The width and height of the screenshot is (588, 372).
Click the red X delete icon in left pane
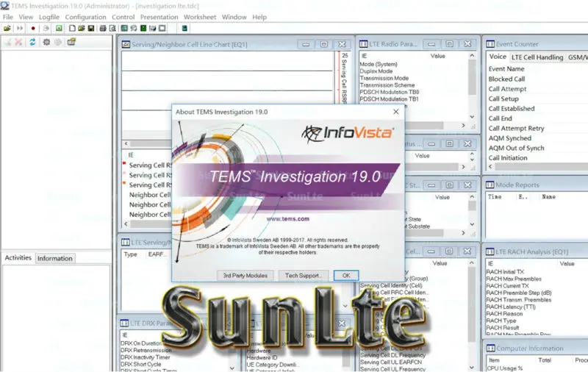[x=18, y=42]
